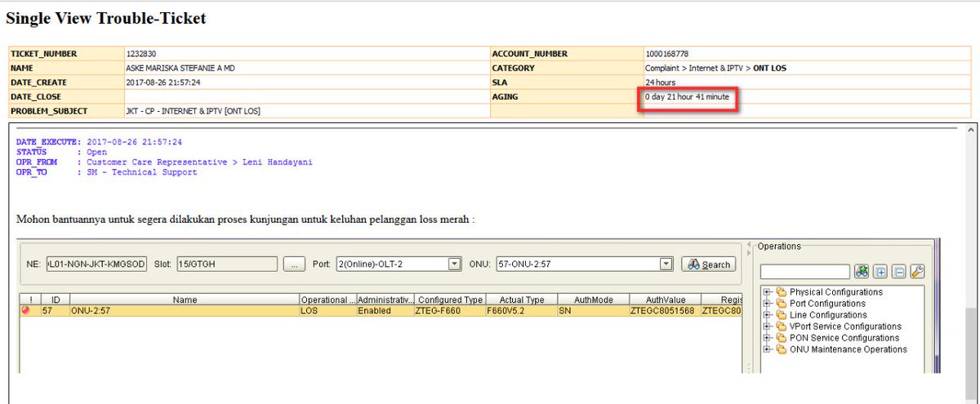The height and width of the screenshot is (404, 980).
Task: Select the Physical Configurations tree label
Action: [x=836, y=292]
